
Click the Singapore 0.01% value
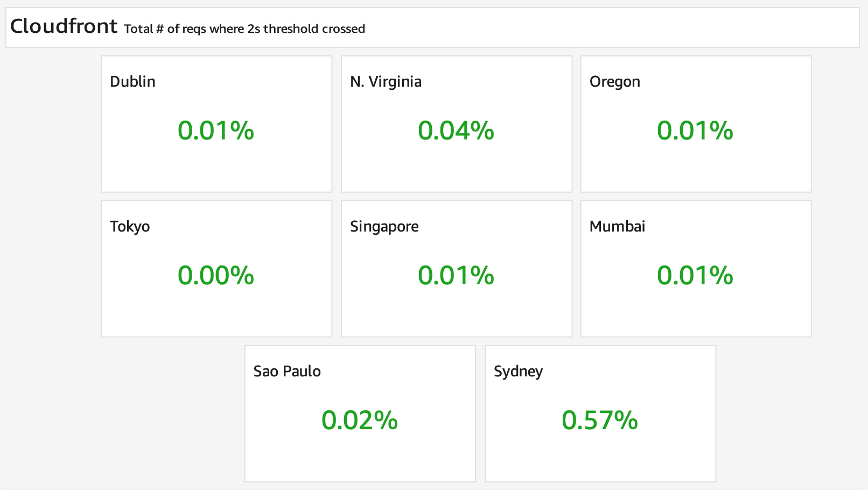pos(456,276)
